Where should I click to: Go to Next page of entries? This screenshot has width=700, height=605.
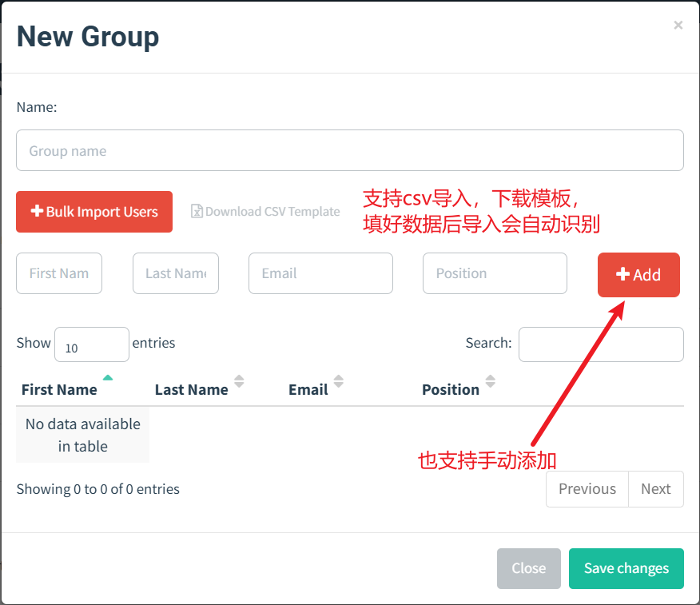656,489
